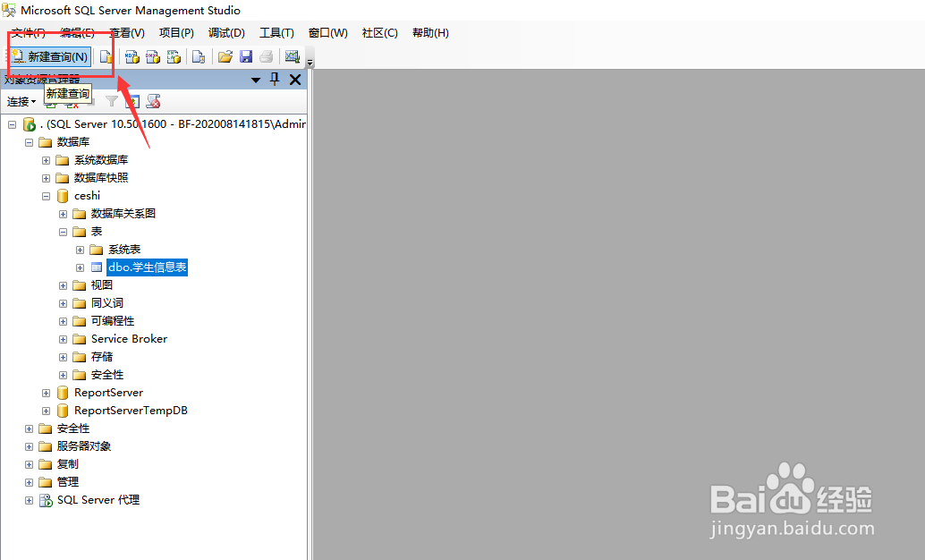Expand the 同义词 folder
The width and height of the screenshot is (925, 560).
tap(64, 304)
